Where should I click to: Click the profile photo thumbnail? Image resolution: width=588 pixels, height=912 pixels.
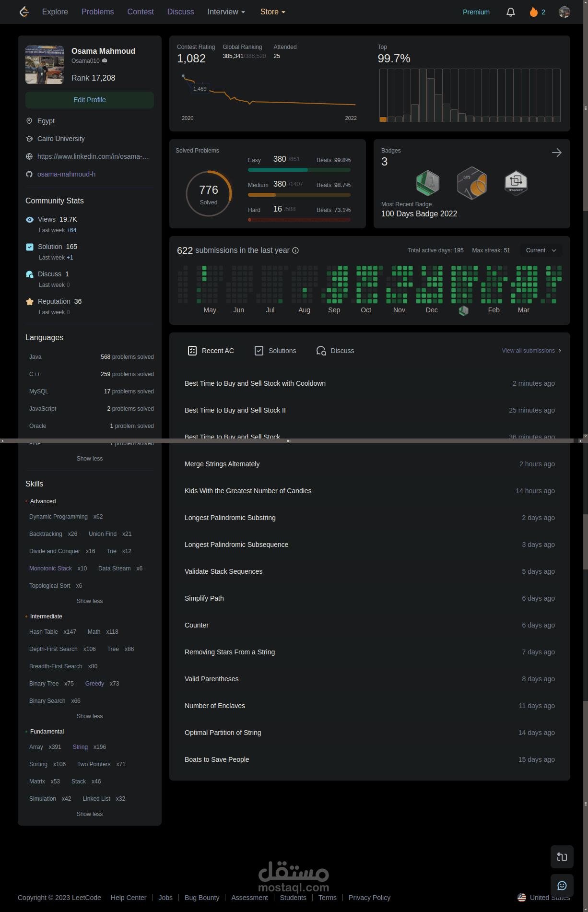pos(45,65)
